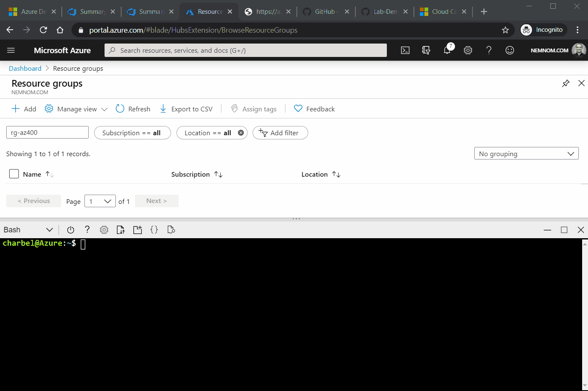Close the Lab-Dem browser tab
588x391 pixels.
pyautogui.click(x=405, y=12)
